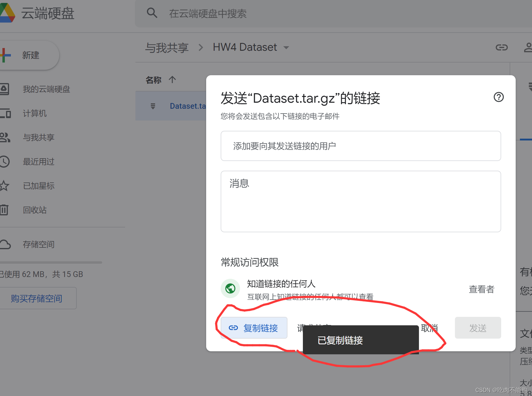
Task: Click the archive file icon of Dataset.tar.gz
Action: pyautogui.click(x=153, y=106)
